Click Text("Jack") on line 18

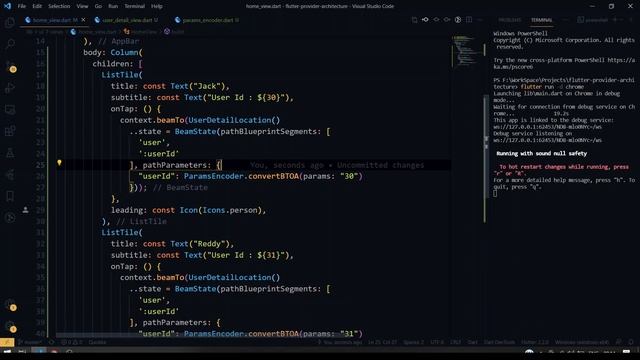coord(198,86)
